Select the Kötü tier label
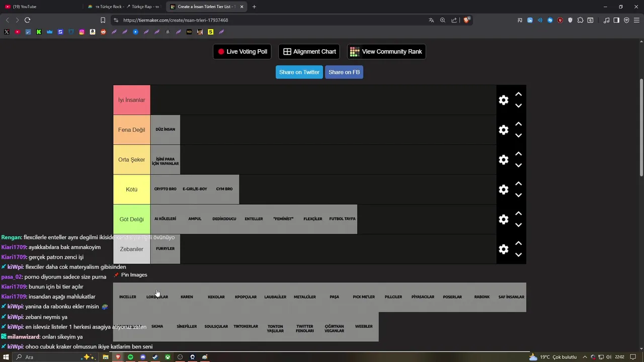644x362 pixels. 132,190
